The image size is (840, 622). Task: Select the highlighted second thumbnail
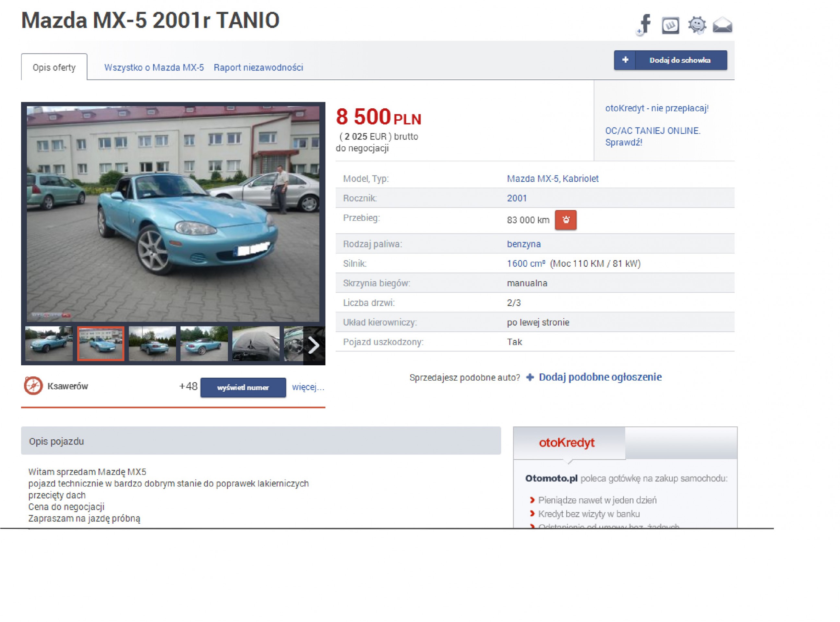point(101,344)
